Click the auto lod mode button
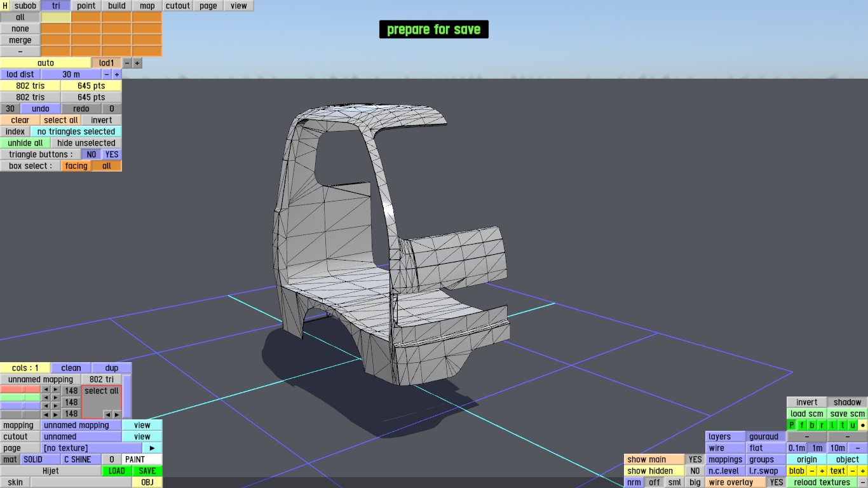This screenshot has width=868, height=488. [46, 63]
